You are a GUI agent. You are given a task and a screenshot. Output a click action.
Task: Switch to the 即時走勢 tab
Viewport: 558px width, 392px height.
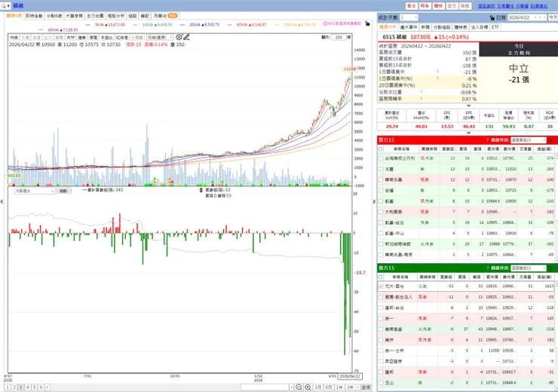pyautogui.click(x=34, y=16)
